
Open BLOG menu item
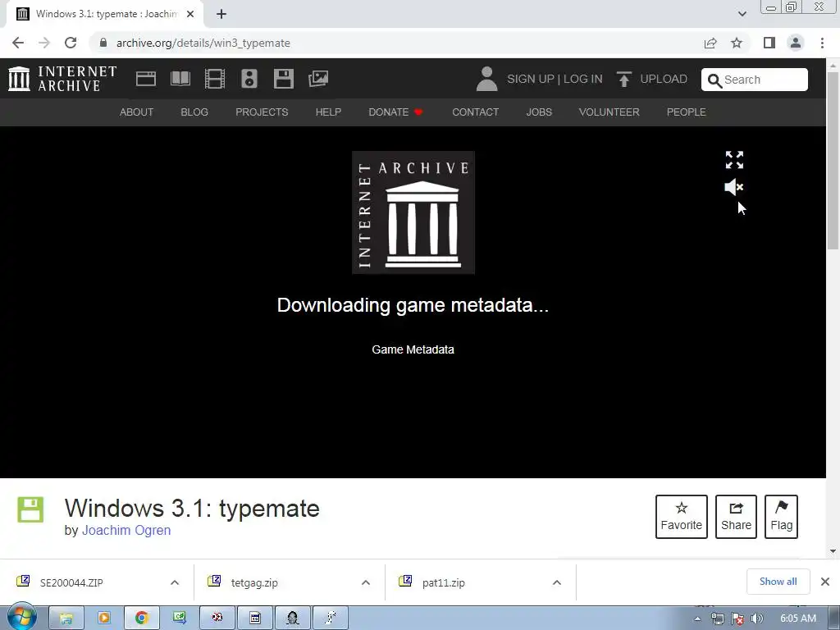(x=194, y=112)
